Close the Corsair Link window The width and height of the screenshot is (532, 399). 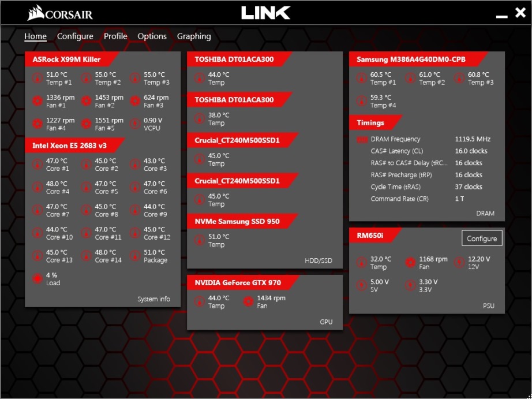[520, 13]
